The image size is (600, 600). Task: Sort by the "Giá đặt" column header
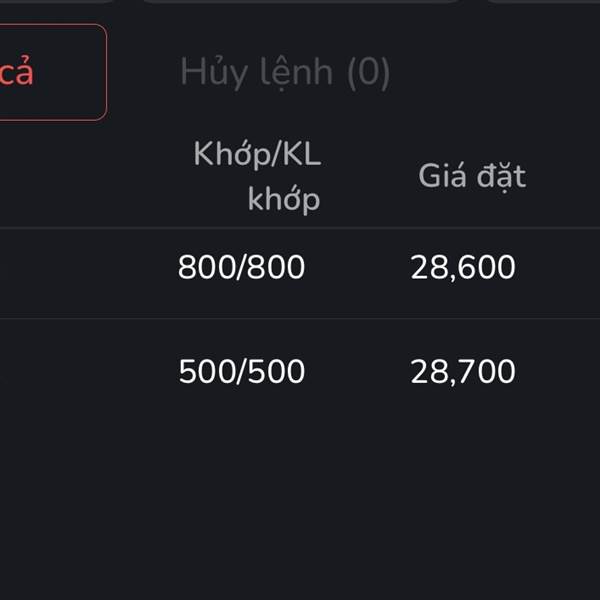(x=471, y=176)
